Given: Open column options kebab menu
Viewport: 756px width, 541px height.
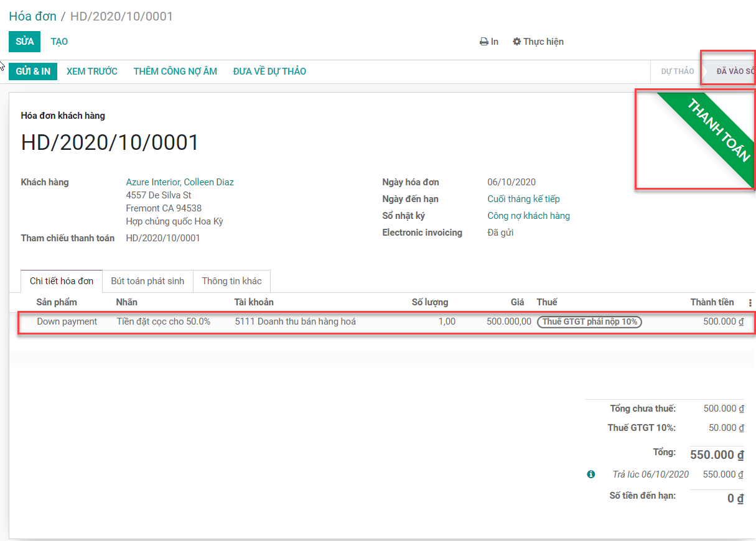Looking at the screenshot, I should (x=750, y=303).
